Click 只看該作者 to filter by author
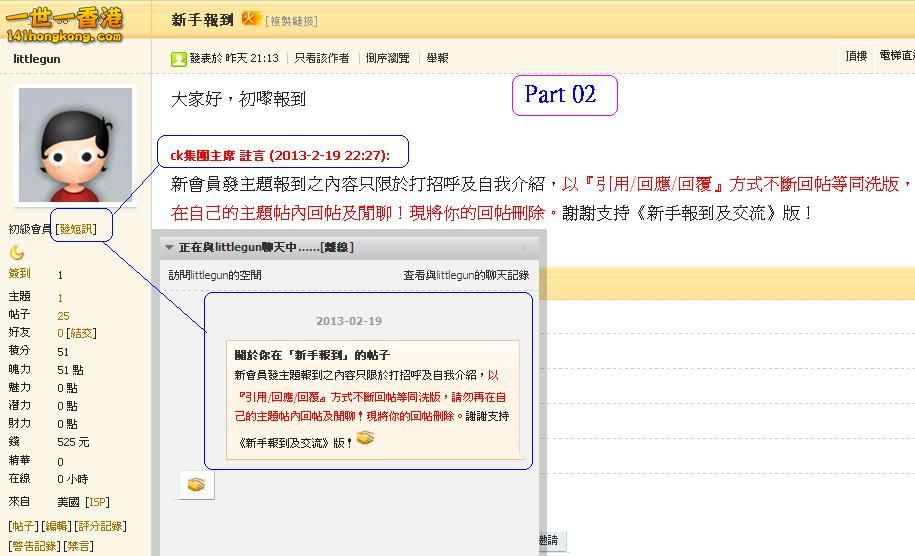 pyautogui.click(x=322, y=58)
